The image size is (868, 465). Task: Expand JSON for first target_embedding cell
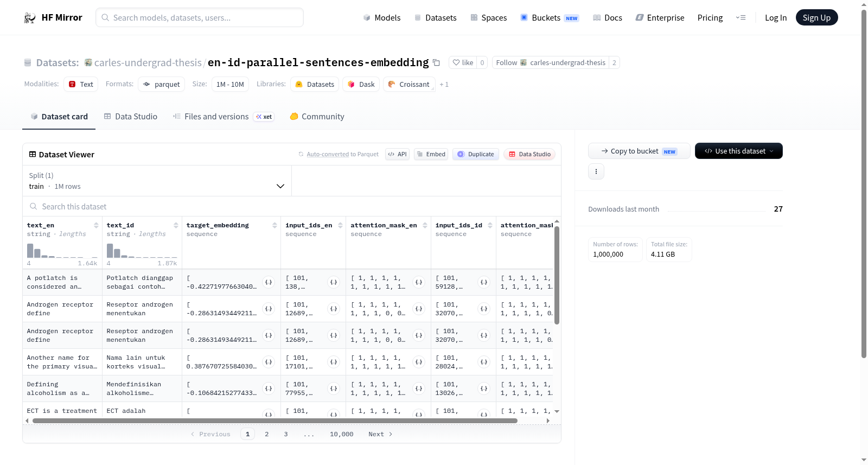tap(269, 282)
